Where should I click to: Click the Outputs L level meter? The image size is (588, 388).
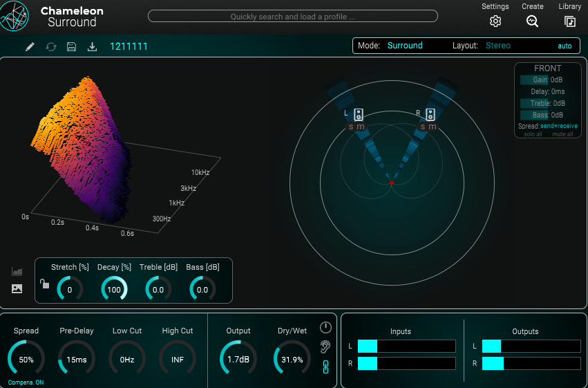(531, 346)
